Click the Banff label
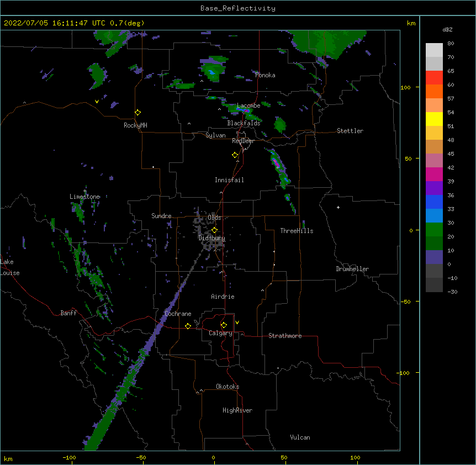Viewport: 476px width, 465px height. click(x=68, y=313)
